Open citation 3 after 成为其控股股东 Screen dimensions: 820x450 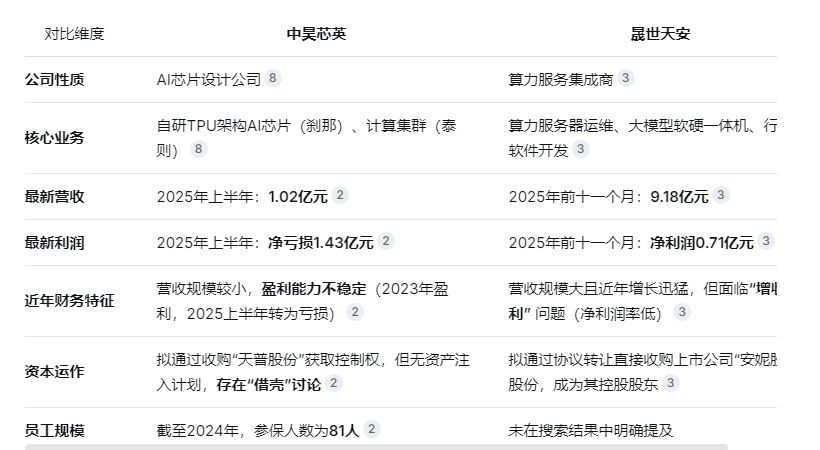tap(670, 384)
